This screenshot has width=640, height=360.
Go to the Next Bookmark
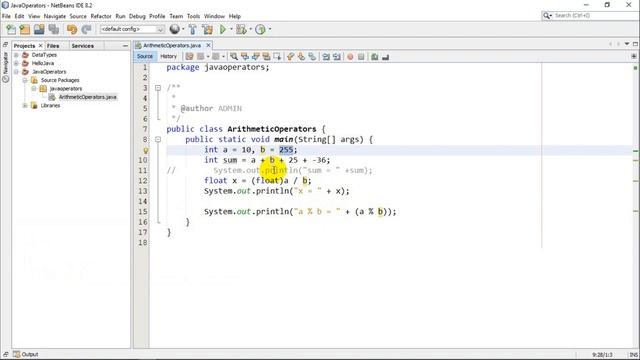(301, 57)
